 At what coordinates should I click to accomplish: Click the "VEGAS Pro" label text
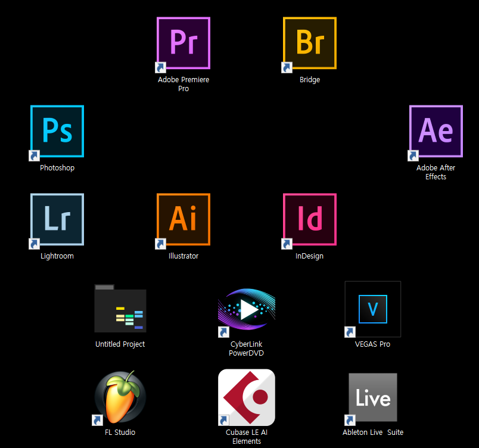click(x=373, y=344)
